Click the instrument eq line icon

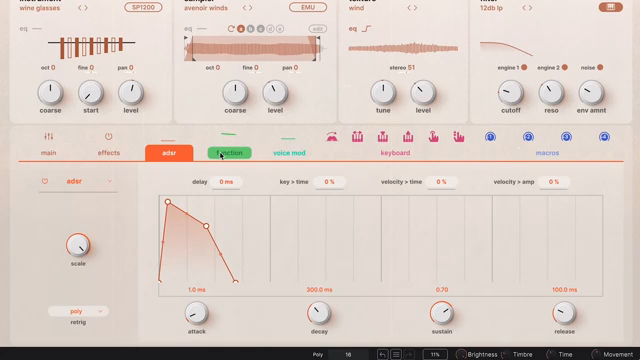pos(37,29)
